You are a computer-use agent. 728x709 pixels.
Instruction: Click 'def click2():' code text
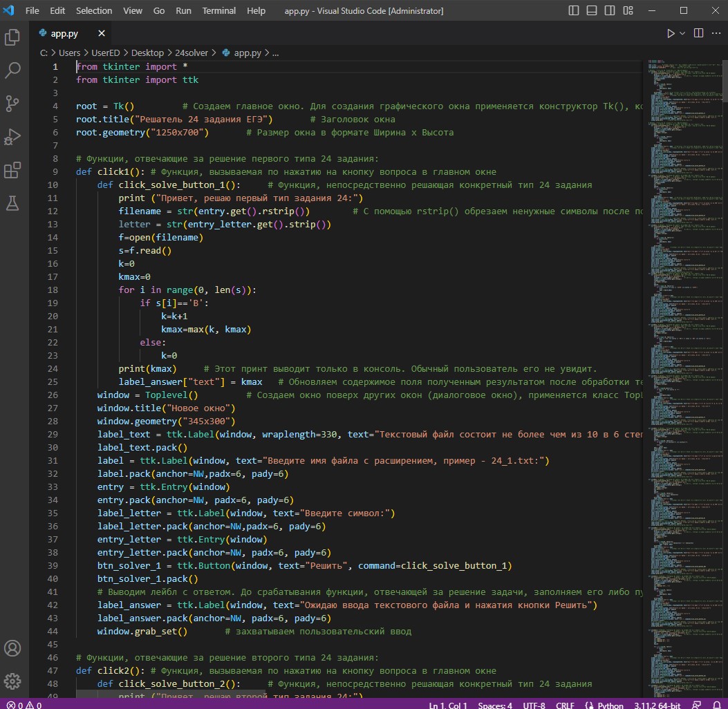tap(111, 670)
